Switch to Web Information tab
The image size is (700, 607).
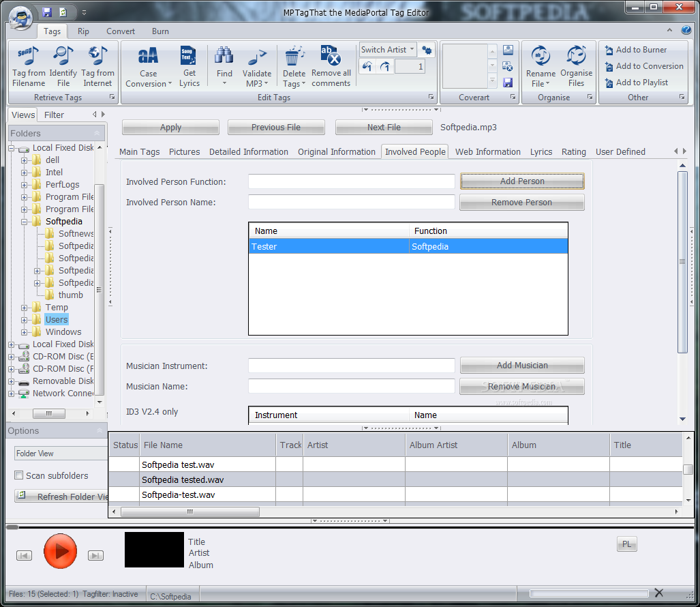point(487,152)
